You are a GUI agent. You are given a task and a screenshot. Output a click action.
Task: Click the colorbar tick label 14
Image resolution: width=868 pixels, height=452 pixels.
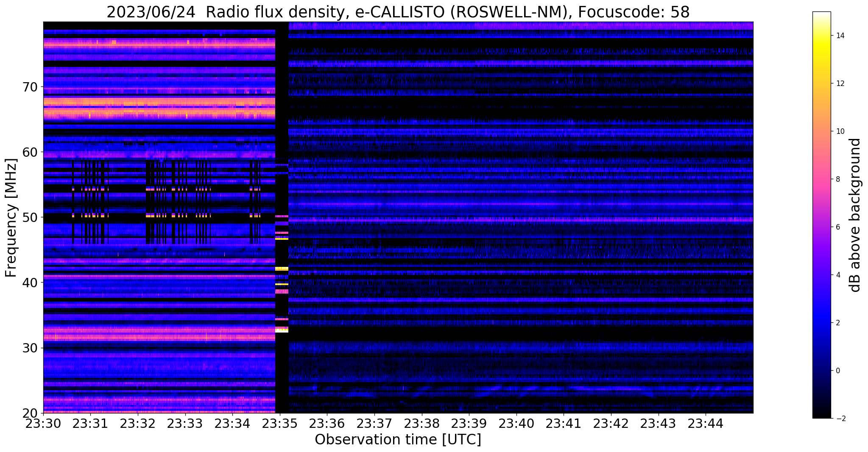[840, 36]
